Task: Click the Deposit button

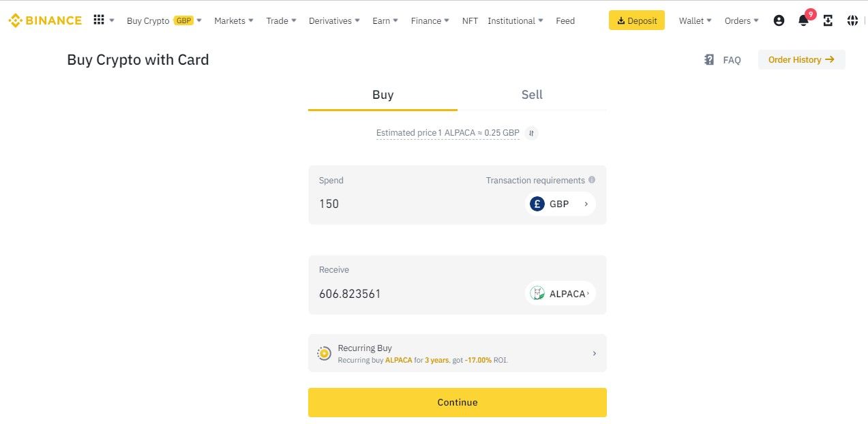Action: pyautogui.click(x=636, y=20)
